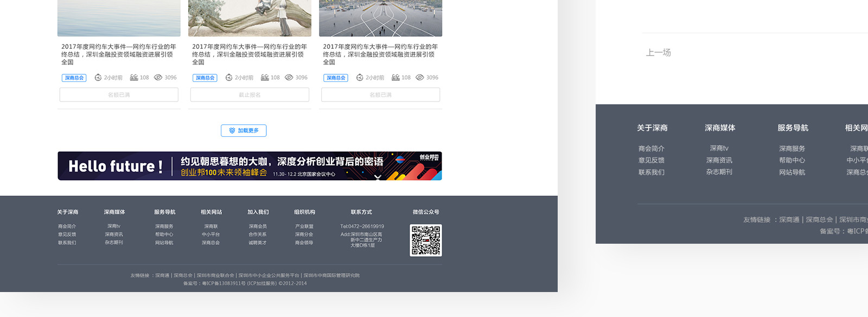The width and height of the screenshot is (868, 317).
Task: Click 意见反馈 in the enlarged right footer
Action: point(652,160)
